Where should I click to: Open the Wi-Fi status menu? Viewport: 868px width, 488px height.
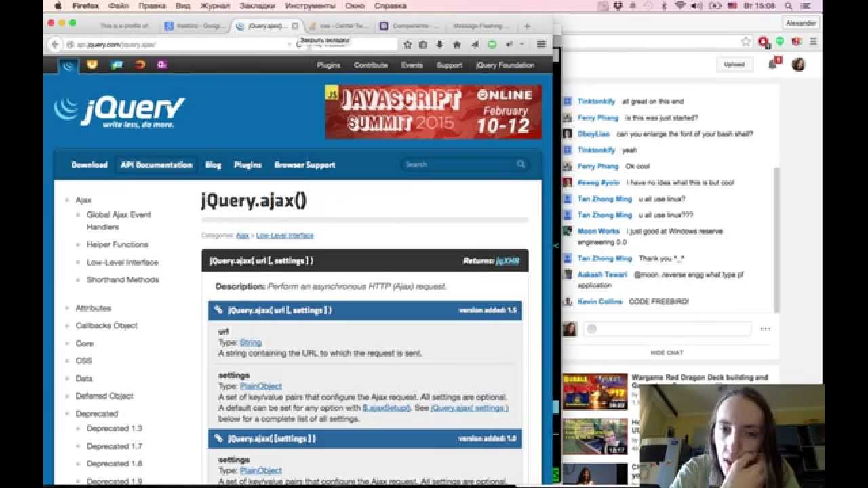(680, 5)
